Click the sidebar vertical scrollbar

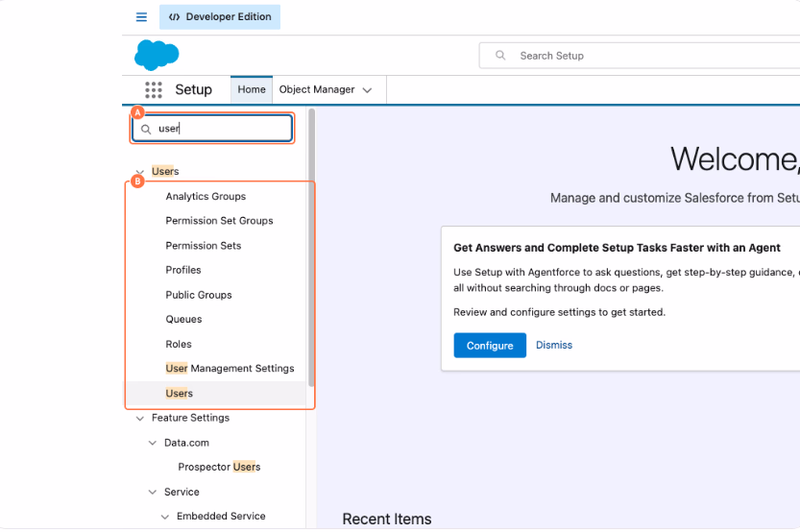311,248
